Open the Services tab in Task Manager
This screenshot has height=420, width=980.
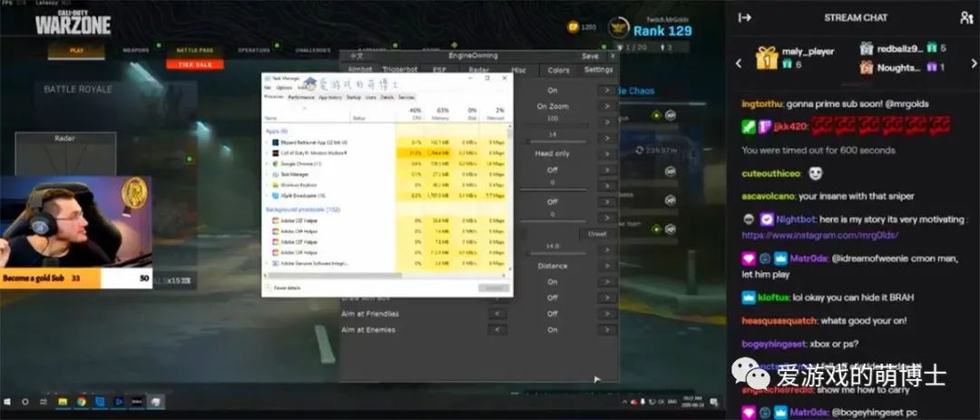(407, 97)
